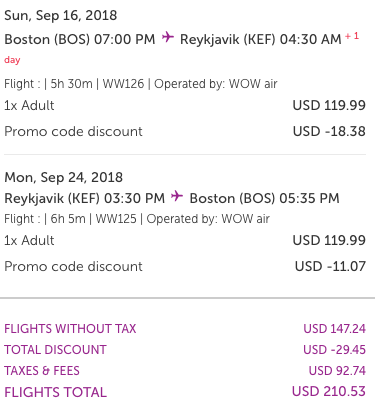Click outbound promo discount USD -18.38
The image size is (375, 416).
(329, 131)
